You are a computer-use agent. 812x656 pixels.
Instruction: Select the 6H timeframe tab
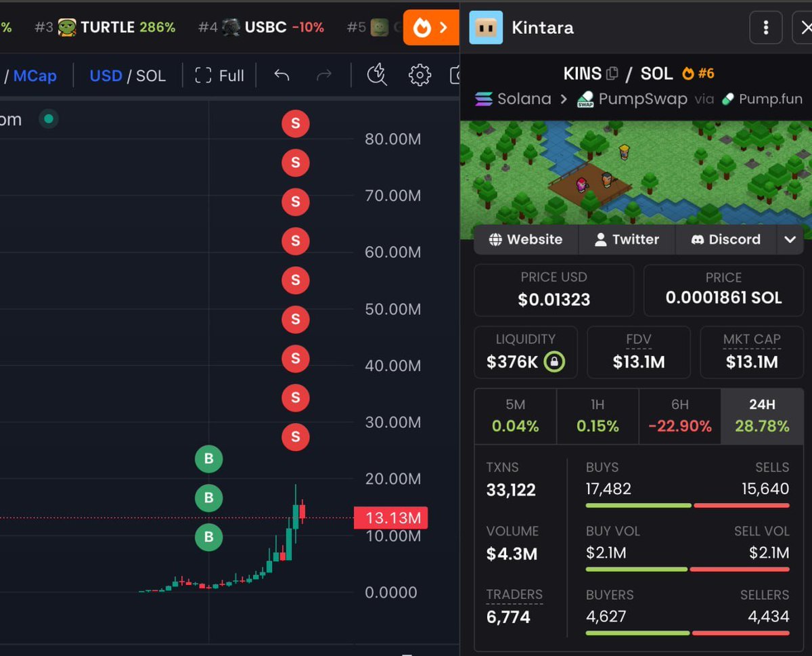point(680,416)
